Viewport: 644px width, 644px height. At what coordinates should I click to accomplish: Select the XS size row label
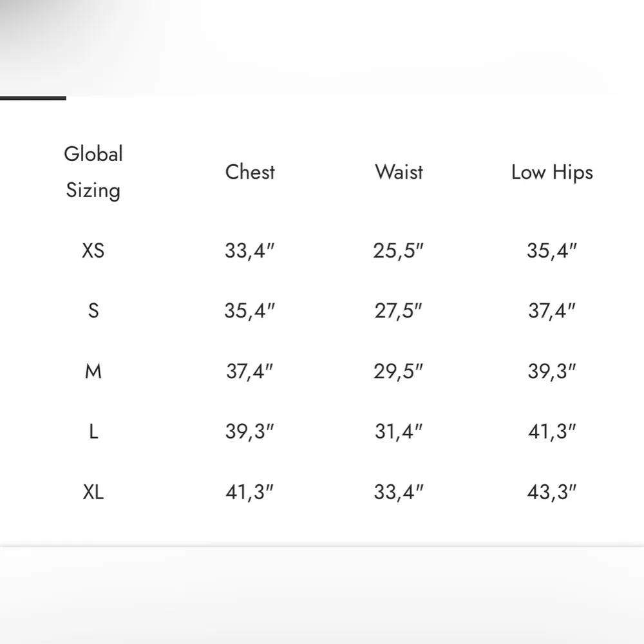[93, 251]
